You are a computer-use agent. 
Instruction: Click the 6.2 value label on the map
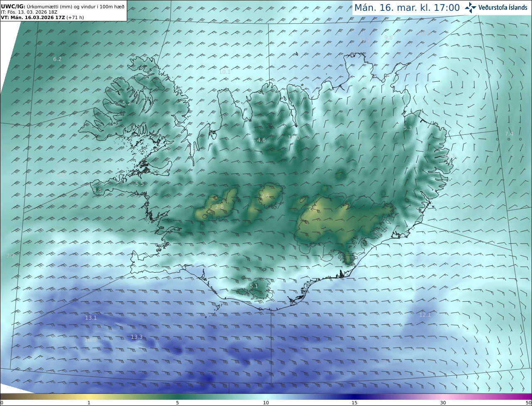point(57,59)
